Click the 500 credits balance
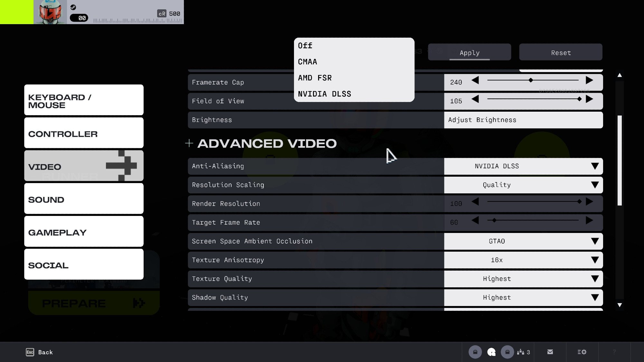Image resolution: width=644 pixels, height=362 pixels. pyautogui.click(x=175, y=14)
